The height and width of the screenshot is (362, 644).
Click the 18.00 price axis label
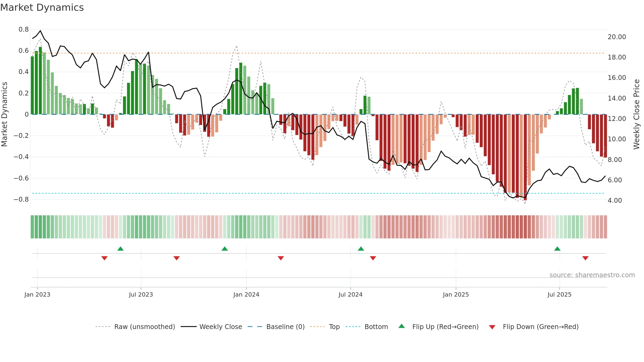point(617,57)
